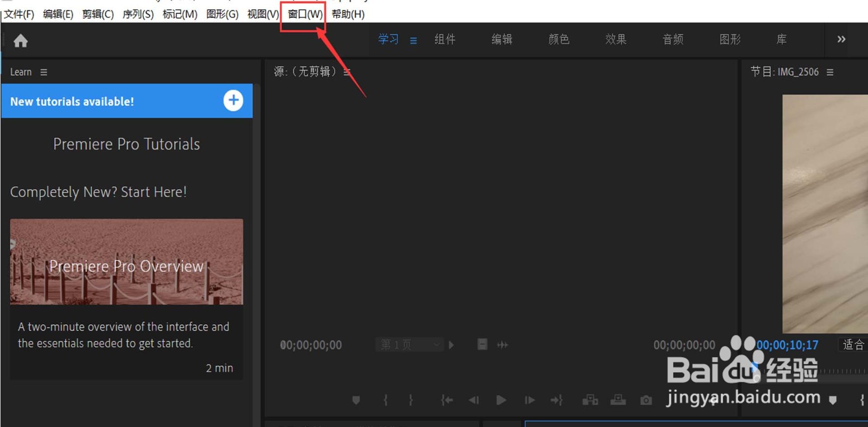Open the 文件(F) menu
The image size is (868, 427).
coord(19,14)
